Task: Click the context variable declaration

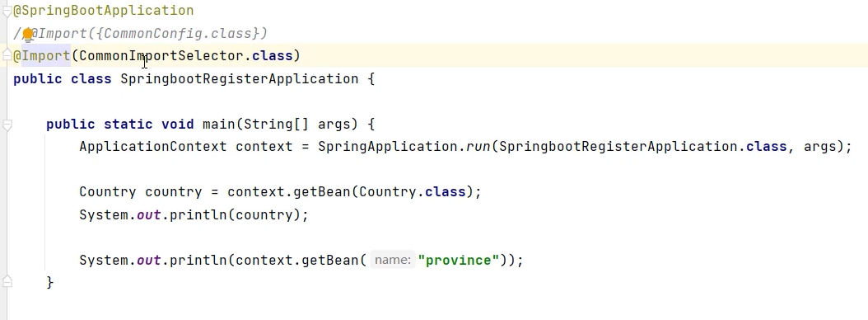Action: pos(264,147)
